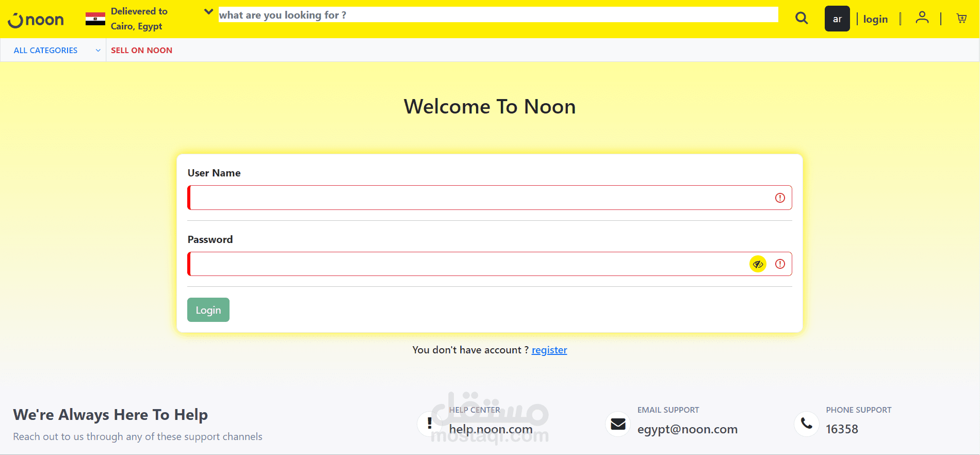The image size is (980, 455).
Task: Open the ALL CATEGORIES menu
Action: 46,50
